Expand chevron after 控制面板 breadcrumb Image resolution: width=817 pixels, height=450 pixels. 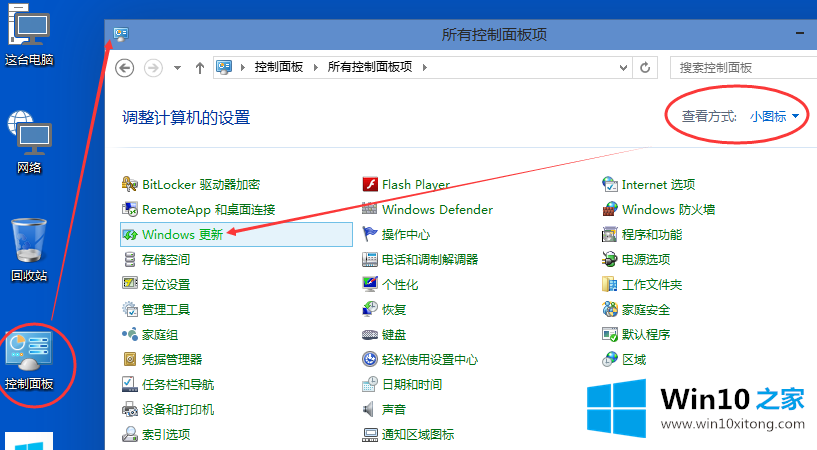315,68
